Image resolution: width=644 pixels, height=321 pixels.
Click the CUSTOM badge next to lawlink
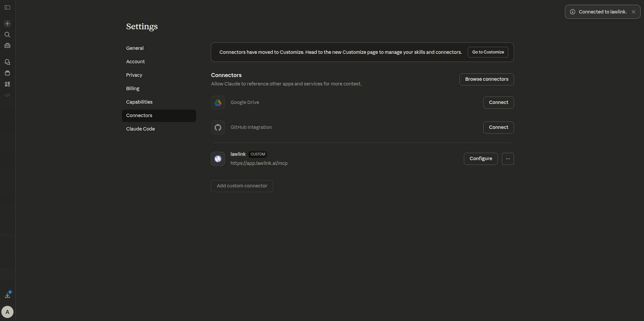[258, 154]
